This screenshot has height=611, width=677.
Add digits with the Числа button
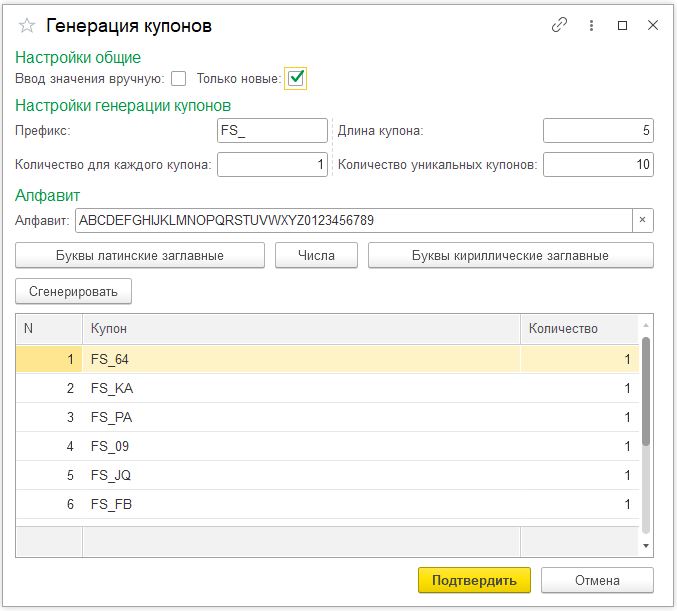(x=316, y=255)
